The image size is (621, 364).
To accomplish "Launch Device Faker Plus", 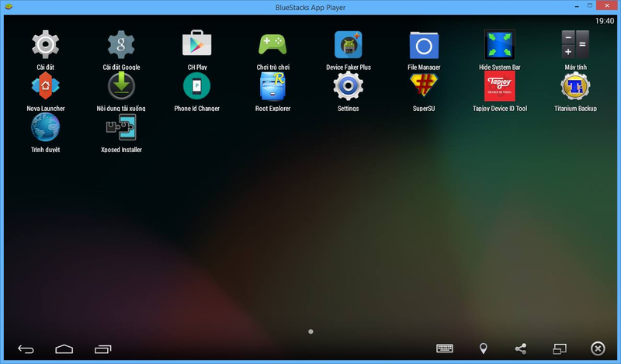I will click(348, 44).
